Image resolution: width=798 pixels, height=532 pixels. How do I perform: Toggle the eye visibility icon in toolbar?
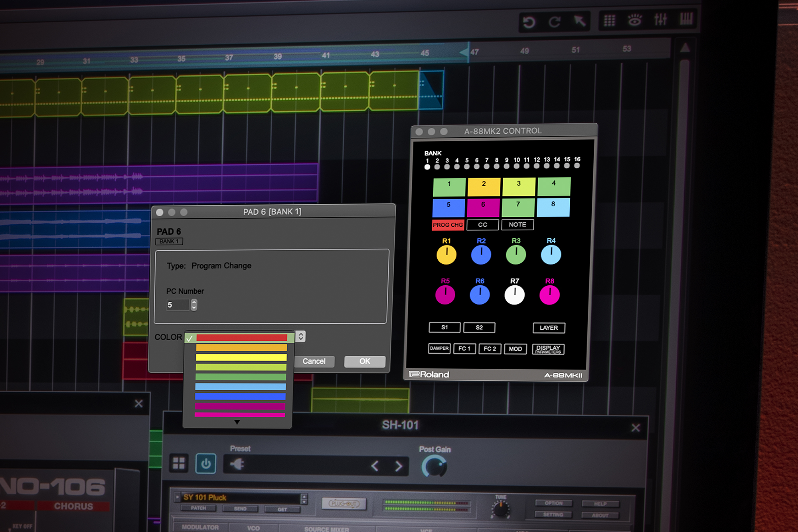pos(635,20)
